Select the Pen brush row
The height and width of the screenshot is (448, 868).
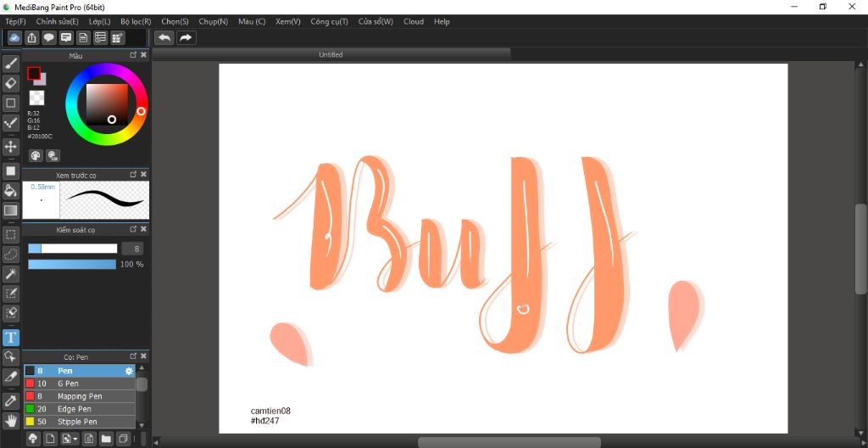pos(79,371)
